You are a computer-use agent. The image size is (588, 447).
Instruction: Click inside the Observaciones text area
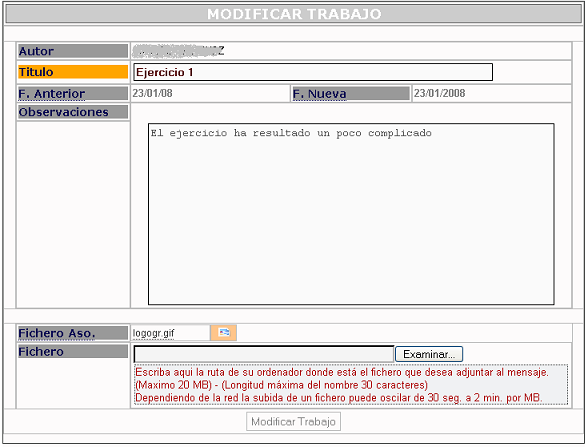(x=351, y=214)
